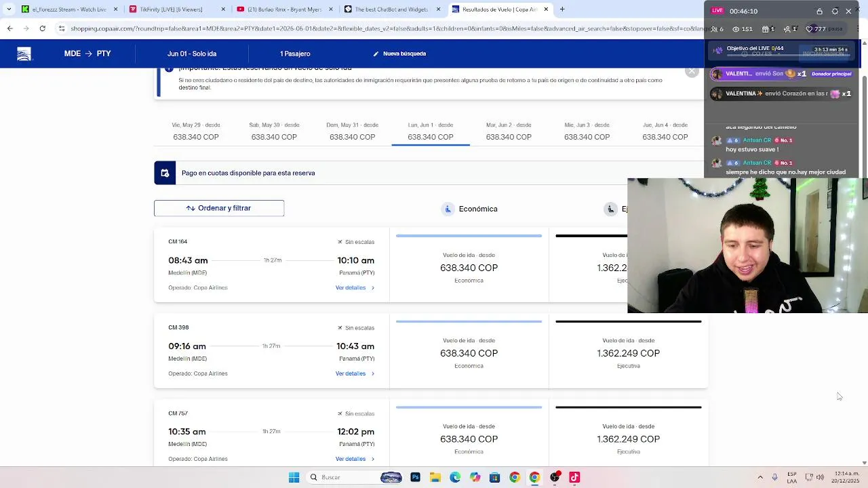Select the Jue, Jun 4 date tab
The image size is (868, 488).
[x=665, y=131]
